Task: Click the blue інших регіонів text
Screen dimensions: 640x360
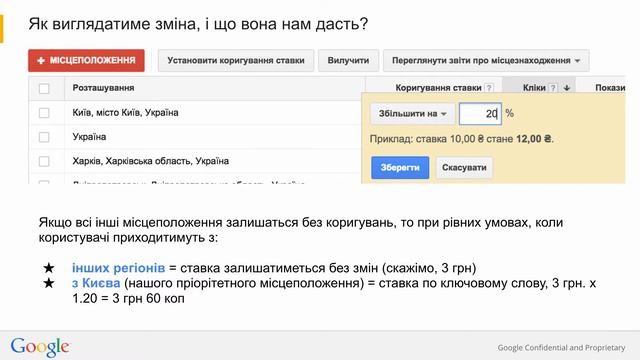Action: [118, 268]
